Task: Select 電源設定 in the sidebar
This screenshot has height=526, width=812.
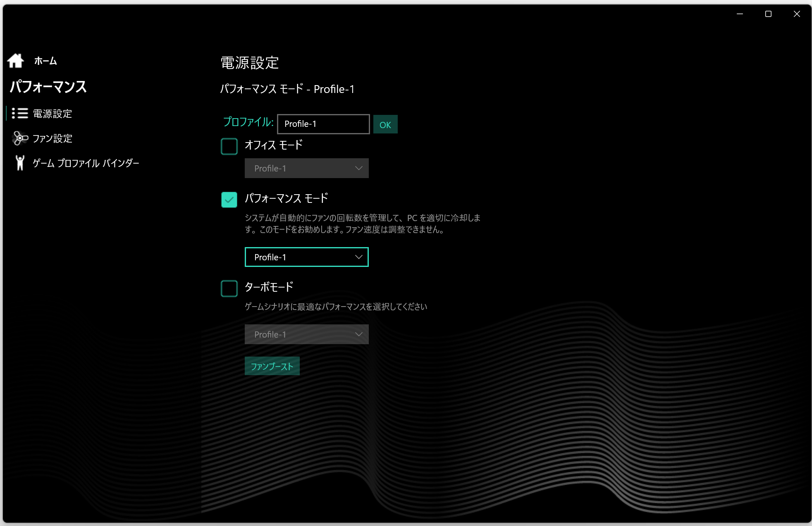Action: [53, 114]
